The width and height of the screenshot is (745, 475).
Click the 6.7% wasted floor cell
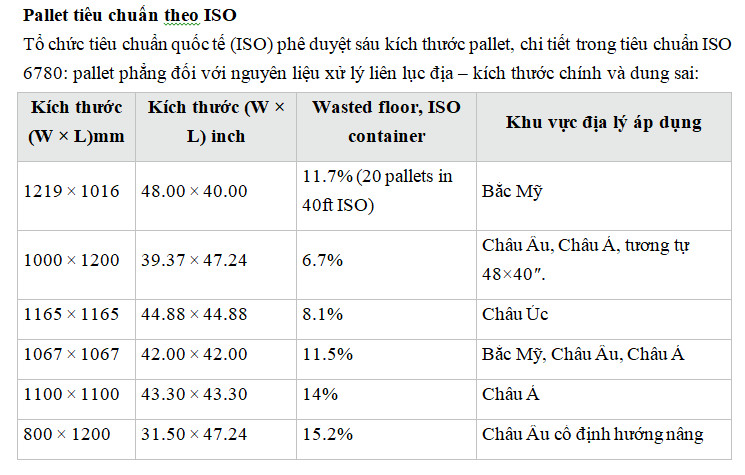pyautogui.click(x=322, y=260)
